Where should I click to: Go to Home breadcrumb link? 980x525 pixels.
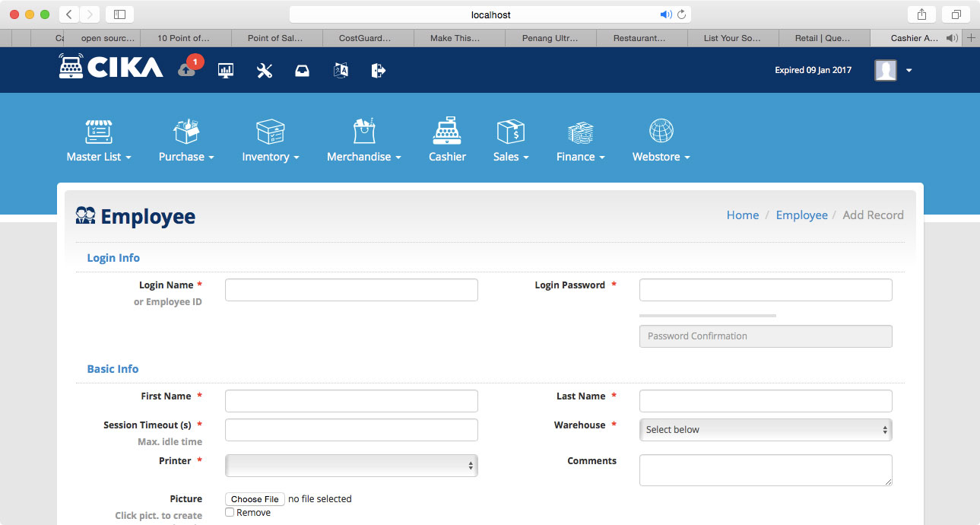742,215
